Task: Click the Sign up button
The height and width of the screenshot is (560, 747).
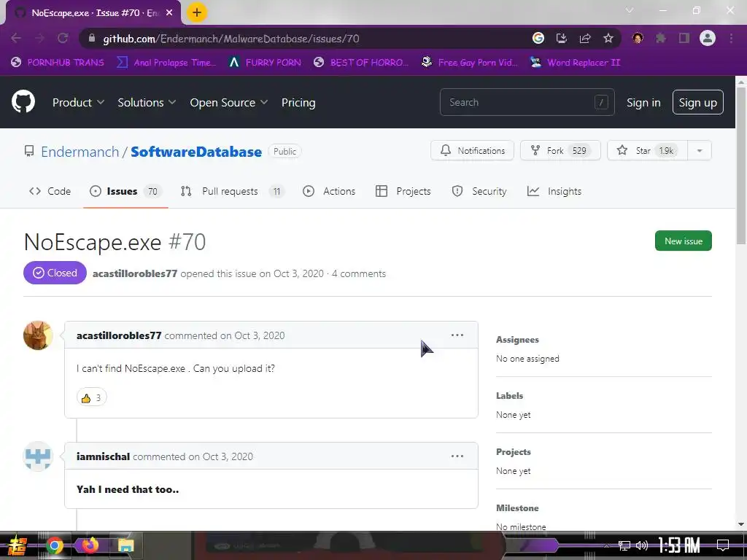Action: (697, 102)
